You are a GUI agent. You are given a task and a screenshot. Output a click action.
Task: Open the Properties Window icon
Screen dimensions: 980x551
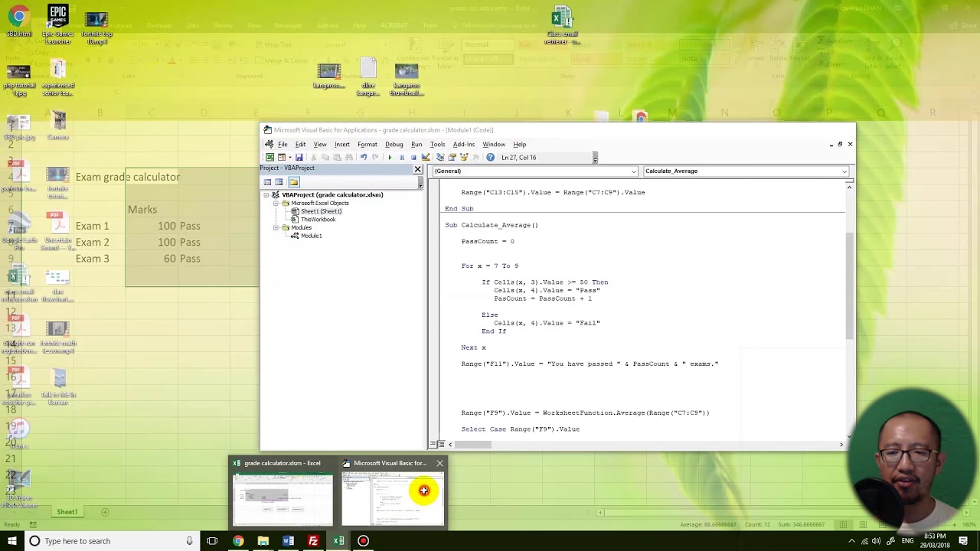tap(452, 158)
